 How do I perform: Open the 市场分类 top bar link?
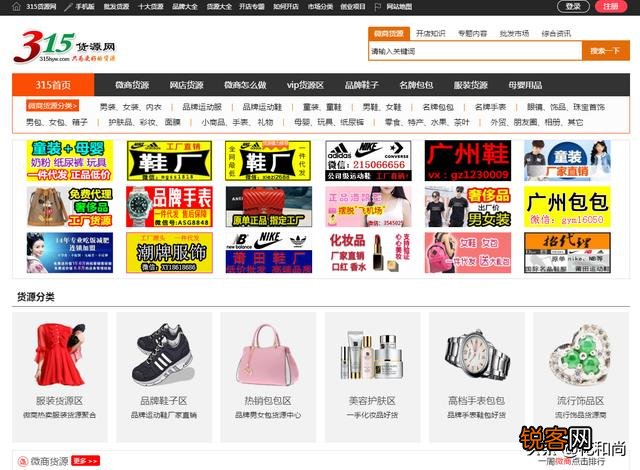click(320, 7)
